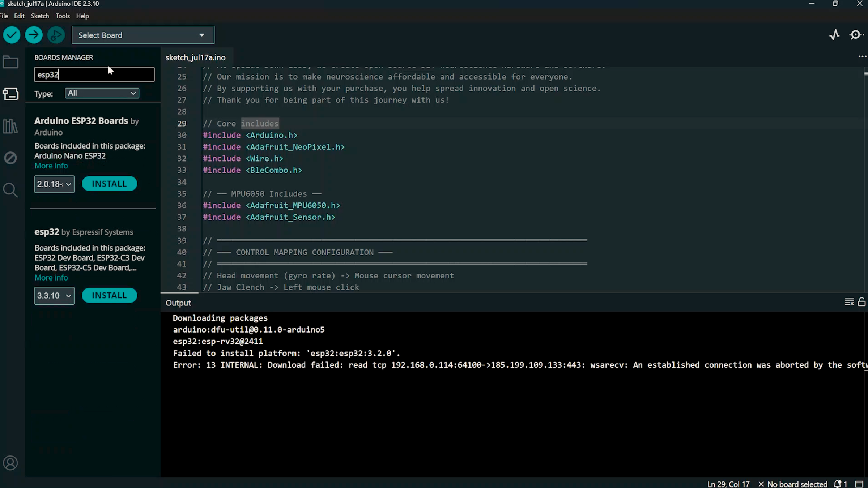Screen dimensions: 868x488
Task: Install Arduino ESP32 Boards package
Action: click(109, 184)
